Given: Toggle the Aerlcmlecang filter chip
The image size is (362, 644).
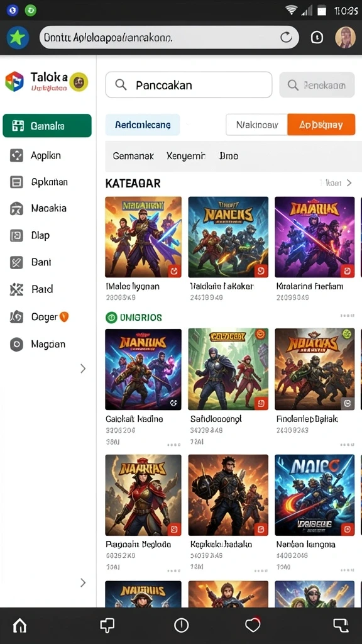Looking at the screenshot, I should (x=143, y=125).
